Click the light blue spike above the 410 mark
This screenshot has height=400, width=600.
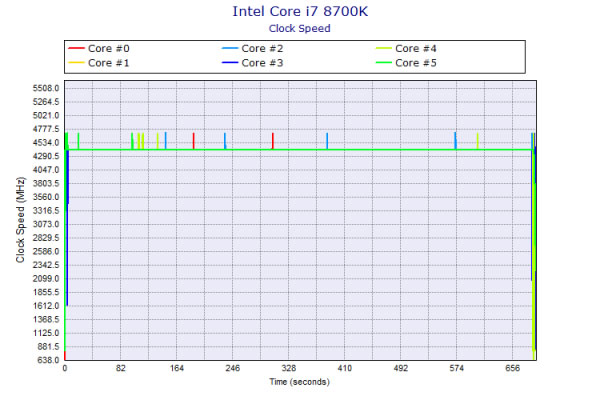pyautogui.click(x=327, y=141)
